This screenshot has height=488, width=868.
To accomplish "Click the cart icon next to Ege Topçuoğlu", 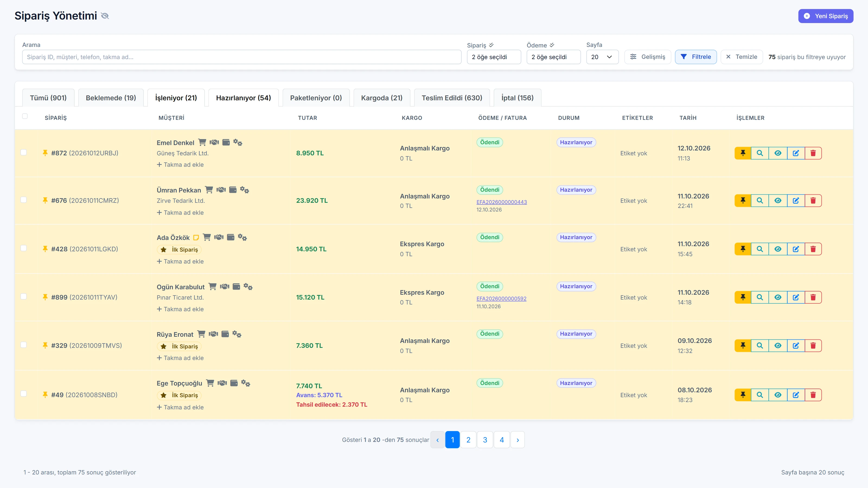I will (210, 383).
